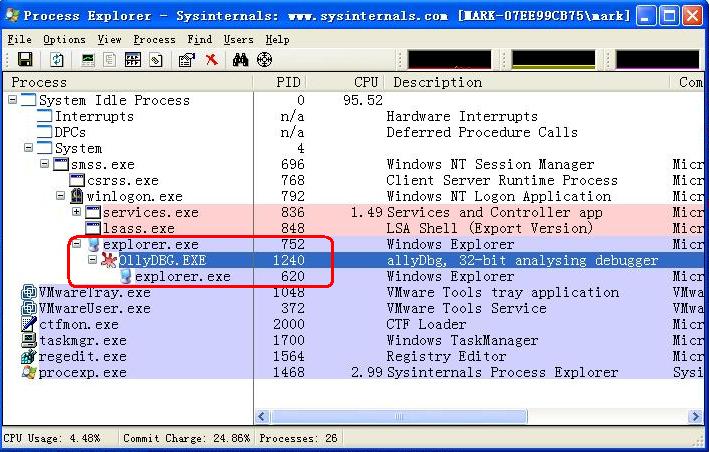Click the Refresh Now toolbar icon
Screen dimensions: 709x452
[x=57, y=59]
